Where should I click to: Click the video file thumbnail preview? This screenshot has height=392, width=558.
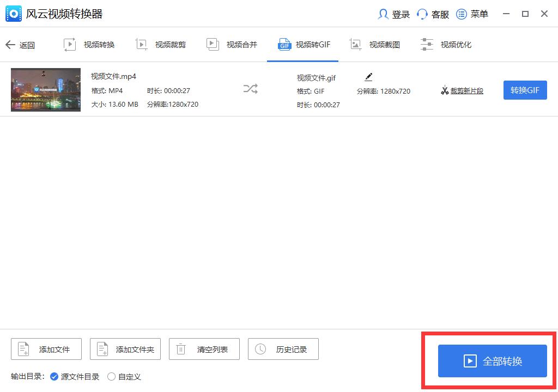[x=45, y=89]
